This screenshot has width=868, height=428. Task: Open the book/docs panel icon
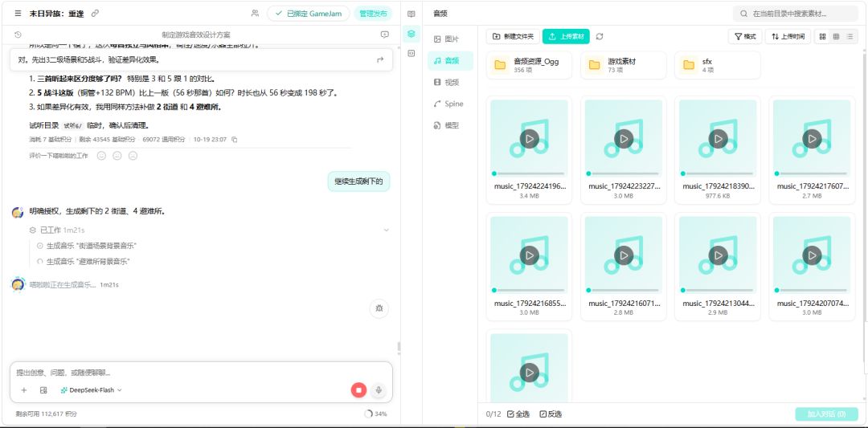[x=411, y=14]
